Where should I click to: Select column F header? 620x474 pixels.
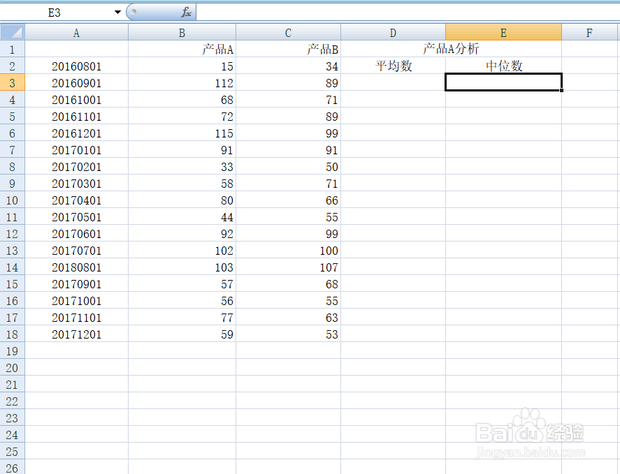[590, 33]
